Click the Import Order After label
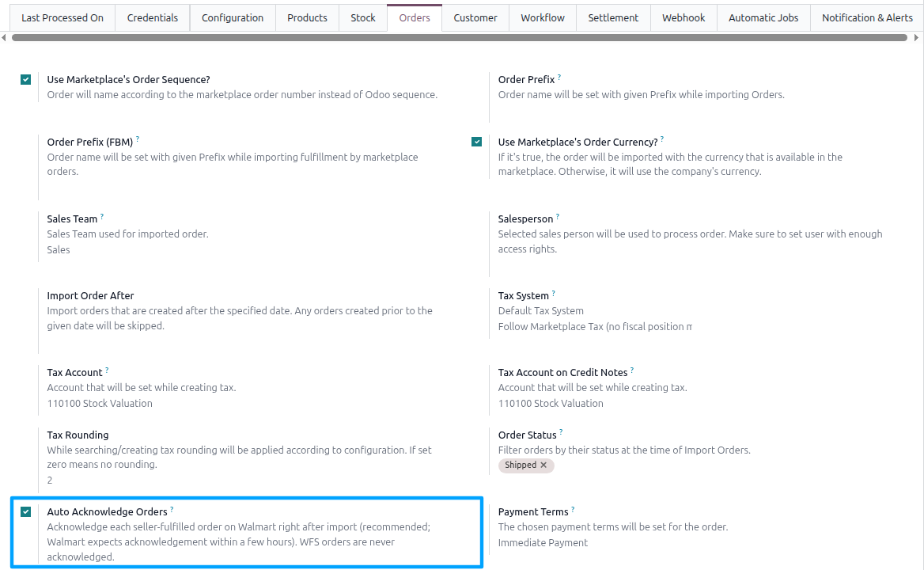This screenshot has width=924, height=570. click(x=90, y=296)
